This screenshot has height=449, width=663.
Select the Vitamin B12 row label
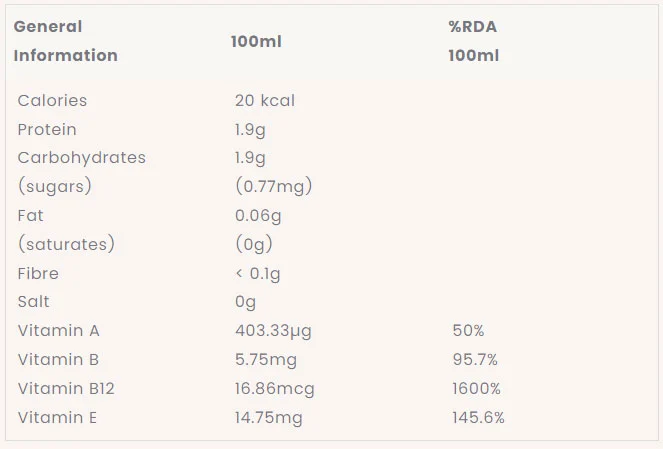(x=66, y=388)
